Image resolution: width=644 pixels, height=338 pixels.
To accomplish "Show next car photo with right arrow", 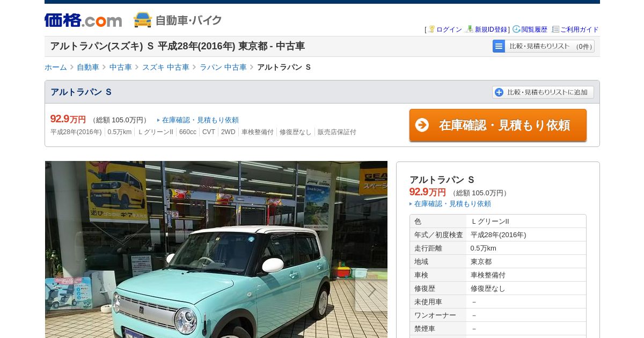I will pyautogui.click(x=371, y=290).
